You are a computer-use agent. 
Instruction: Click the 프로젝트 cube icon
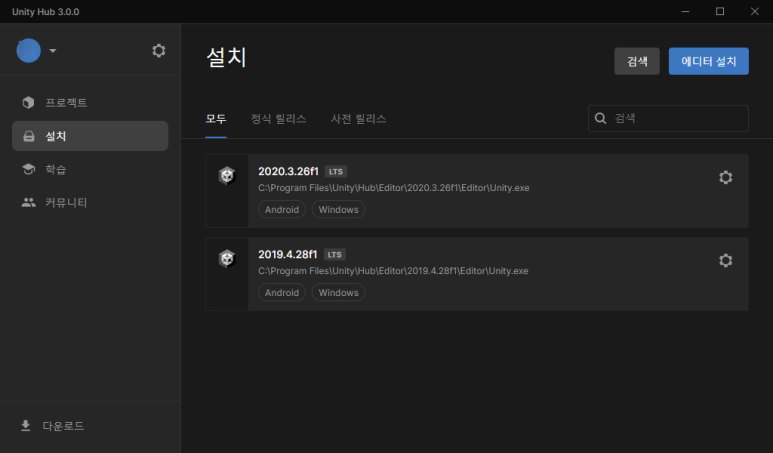(x=28, y=102)
